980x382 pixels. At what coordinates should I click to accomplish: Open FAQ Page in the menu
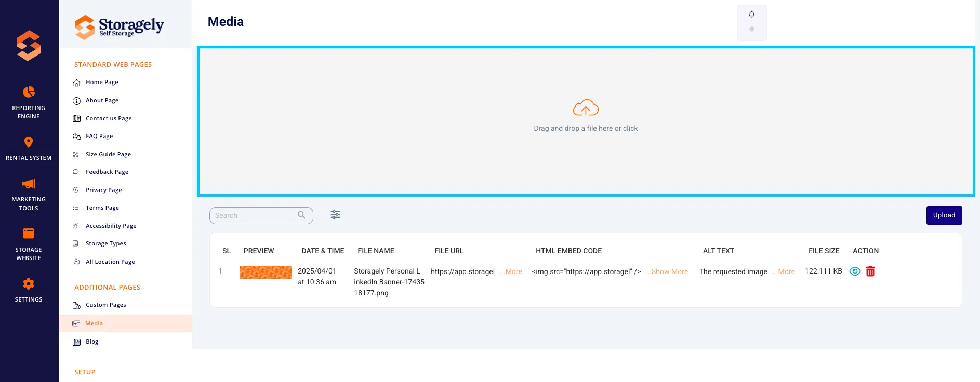click(x=99, y=136)
